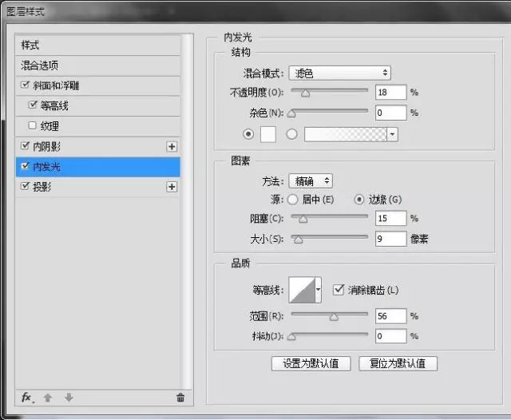Uncheck the 等高线 checkbox in the styles list
Image resolution: width=511 pixels, height=420 pixels.
(33, 105)
